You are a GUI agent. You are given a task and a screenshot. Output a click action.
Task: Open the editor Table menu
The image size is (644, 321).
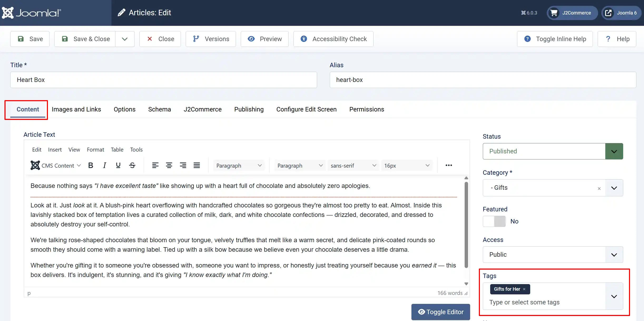click(x=117, y=150)
